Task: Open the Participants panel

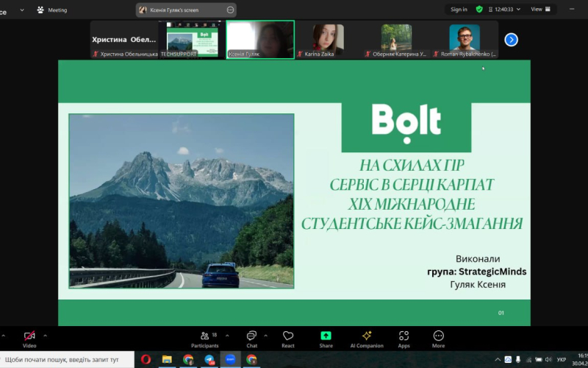Action: pyautogui.click(x=205, y=339)
